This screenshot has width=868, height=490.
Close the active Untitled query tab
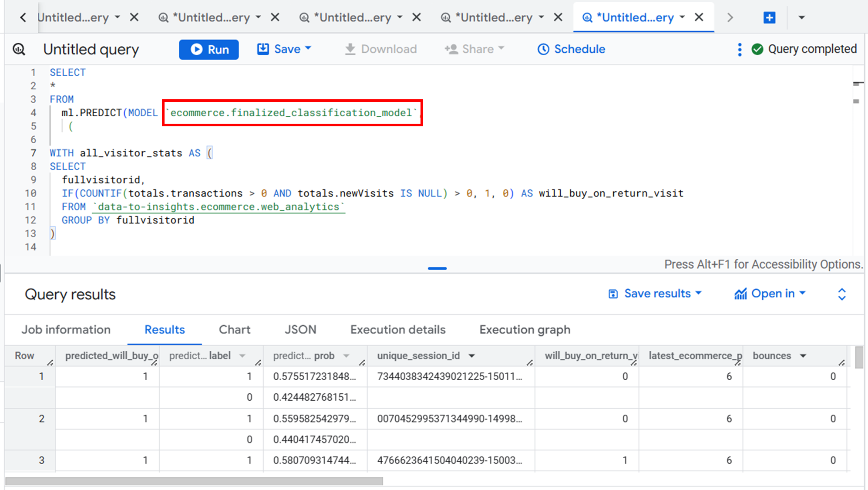699,17
